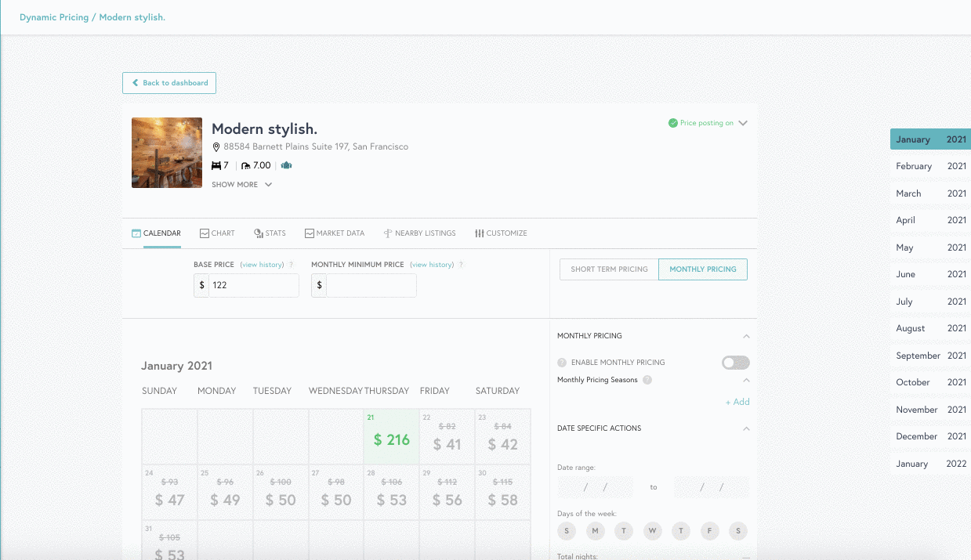Toggle the W (Wednesday) weekday button
The width and height of the screenshot is (971, 560).
[652, 531]
